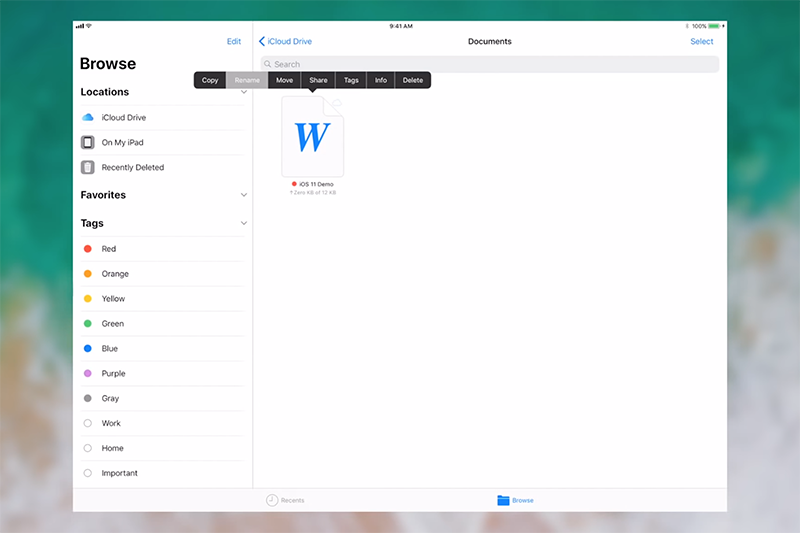The height and width of the screenshot is (533, 800).
Task: Filter by the Blue tag
Action: [x=162, y=349]
